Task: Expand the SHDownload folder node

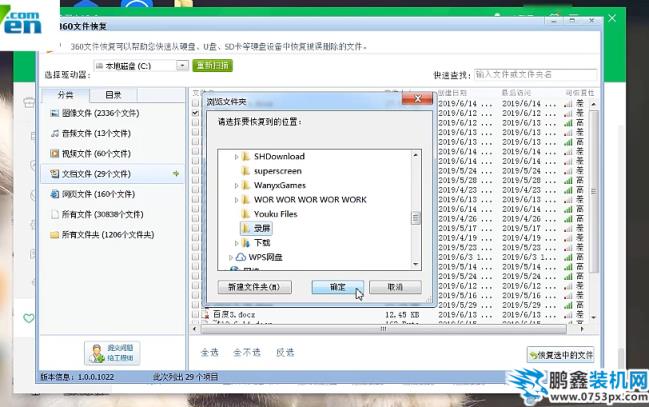Action: [x=236, y=157]
